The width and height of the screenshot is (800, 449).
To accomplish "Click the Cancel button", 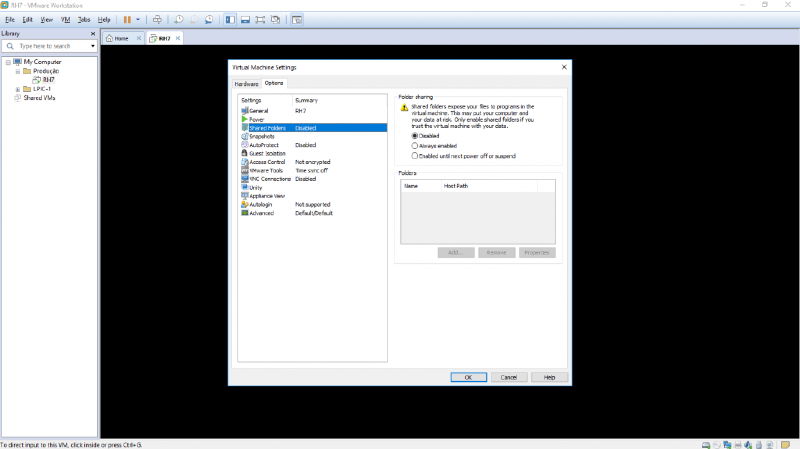I will pos(508,377).
